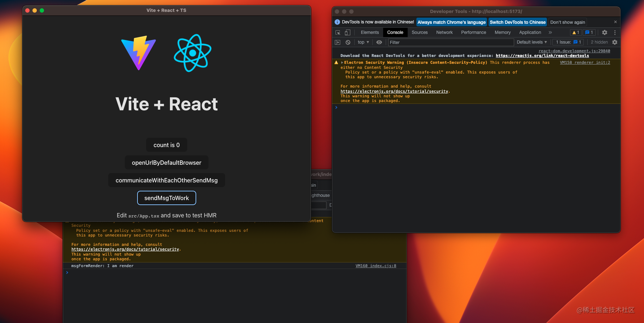Click Switch DevTools to Chinese button
This screenshot has width=644, height=323.
[518, 22]
